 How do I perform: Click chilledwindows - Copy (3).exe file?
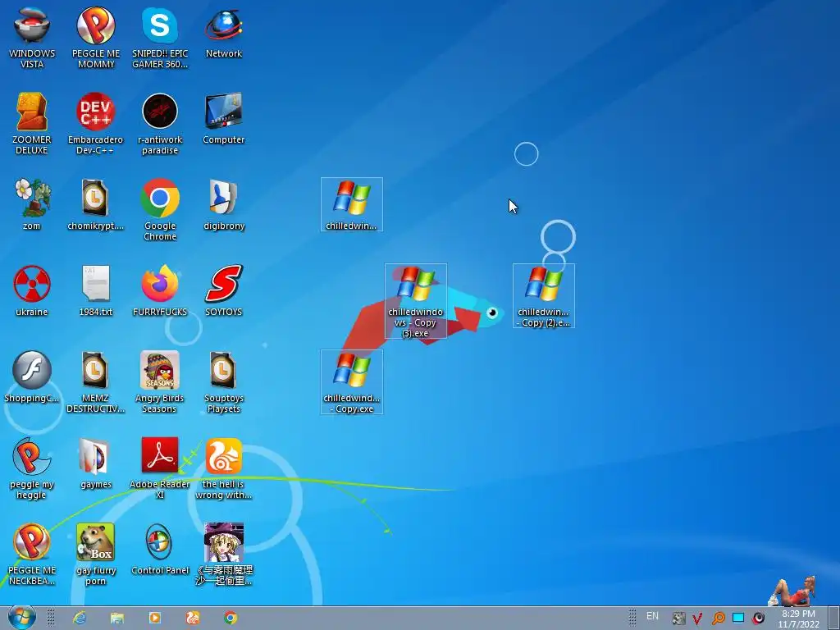(416, 301)
